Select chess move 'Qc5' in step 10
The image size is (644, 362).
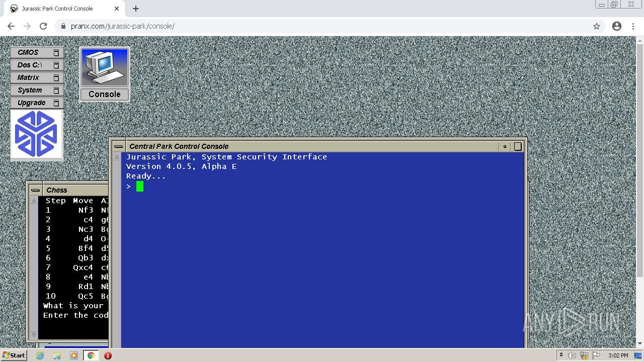coord(86,296)
